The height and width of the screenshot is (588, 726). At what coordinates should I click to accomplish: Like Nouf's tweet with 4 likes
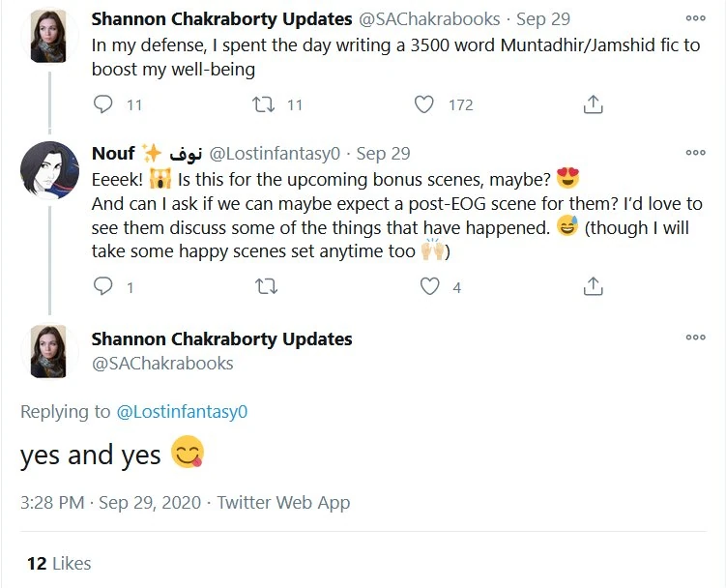[x=430, y=286]
